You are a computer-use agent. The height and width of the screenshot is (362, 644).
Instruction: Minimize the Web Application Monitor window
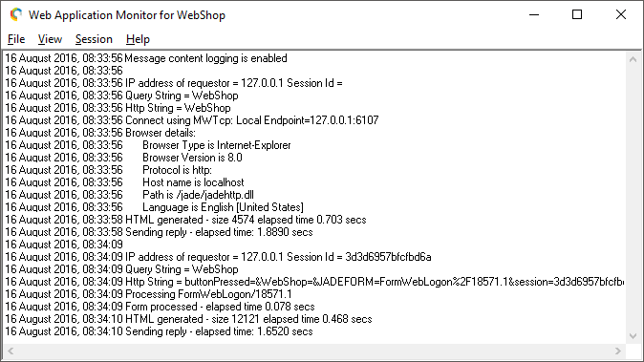(x=534, y=14)
